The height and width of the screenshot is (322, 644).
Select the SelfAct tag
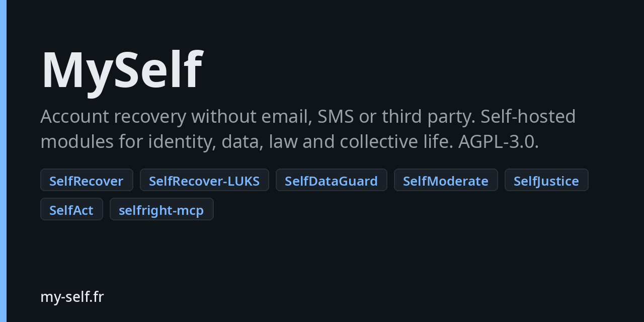[x=71, y=209]
